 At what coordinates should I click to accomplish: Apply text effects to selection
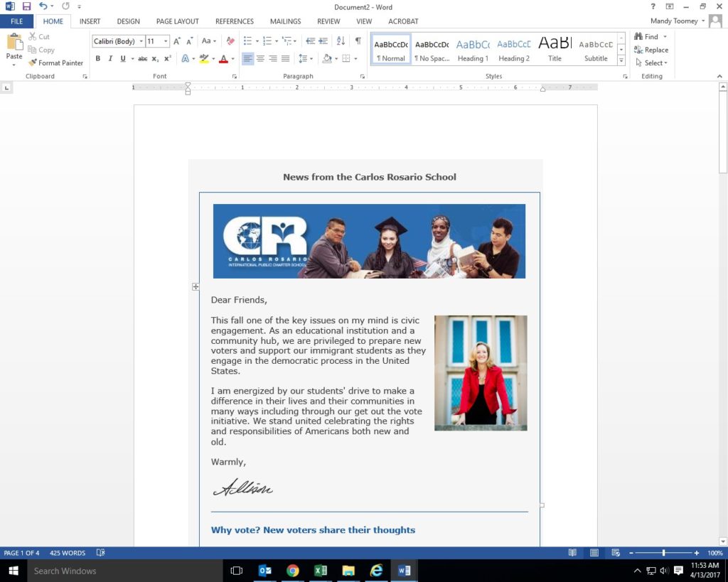point(186,58)
